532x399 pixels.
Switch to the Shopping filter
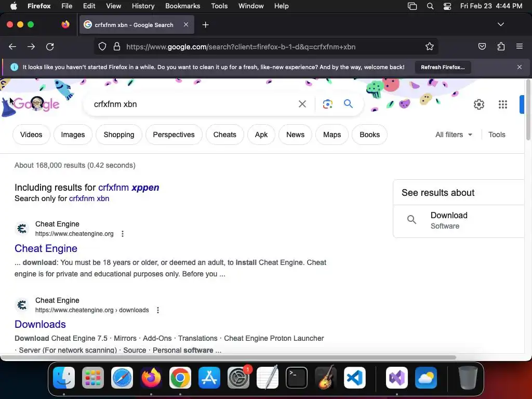119,135
